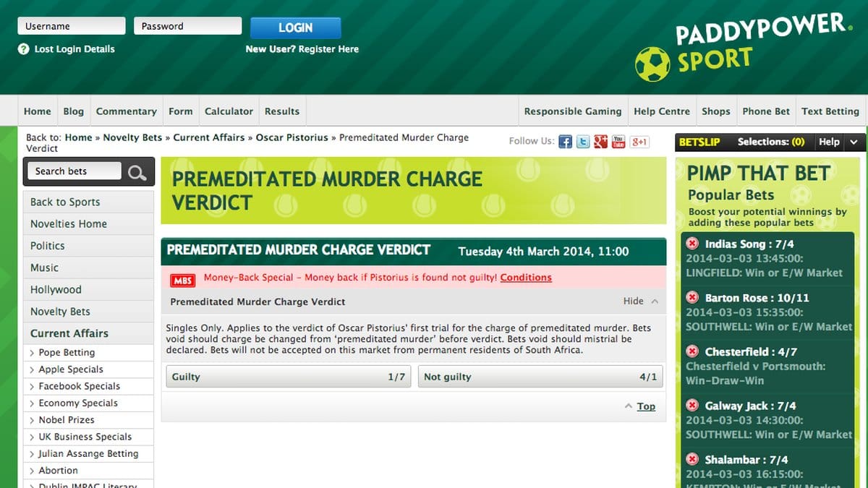Open the Calculator tab

[x=229, y=111]
